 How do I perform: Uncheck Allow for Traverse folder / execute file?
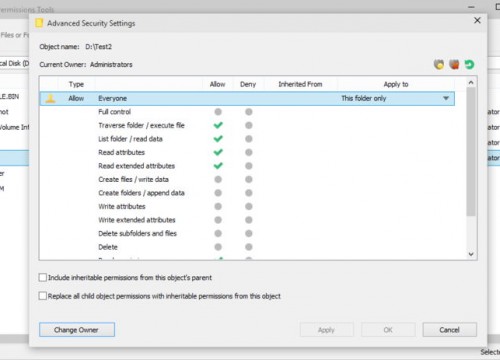[218, 125]
